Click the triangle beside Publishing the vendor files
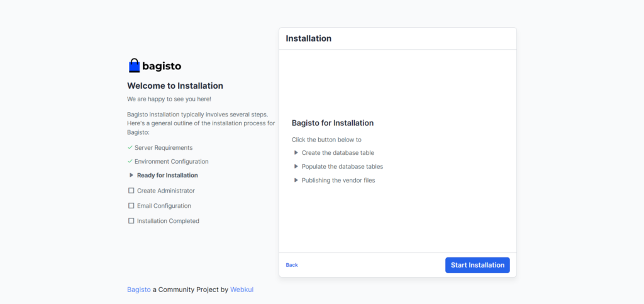 (296, 181)
